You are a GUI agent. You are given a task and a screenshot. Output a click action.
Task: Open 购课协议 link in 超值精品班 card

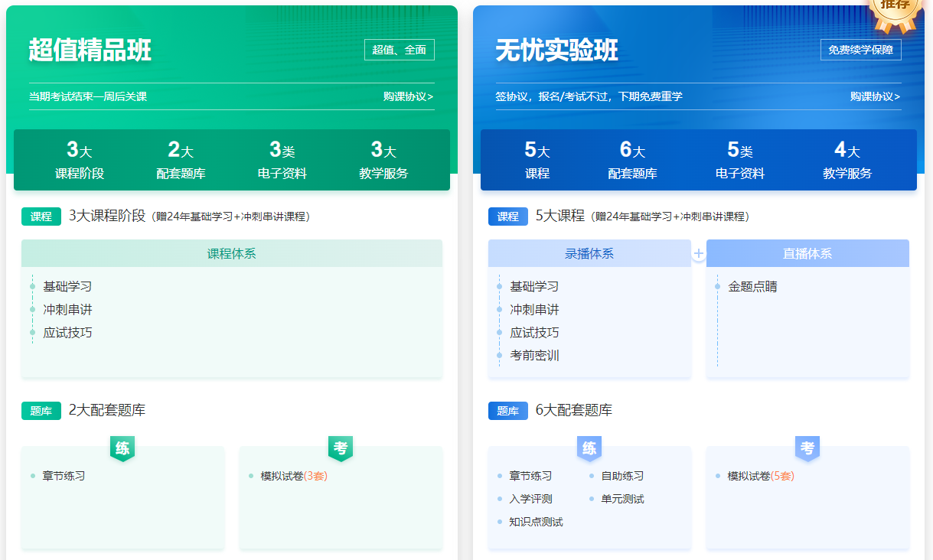(409, 96)
